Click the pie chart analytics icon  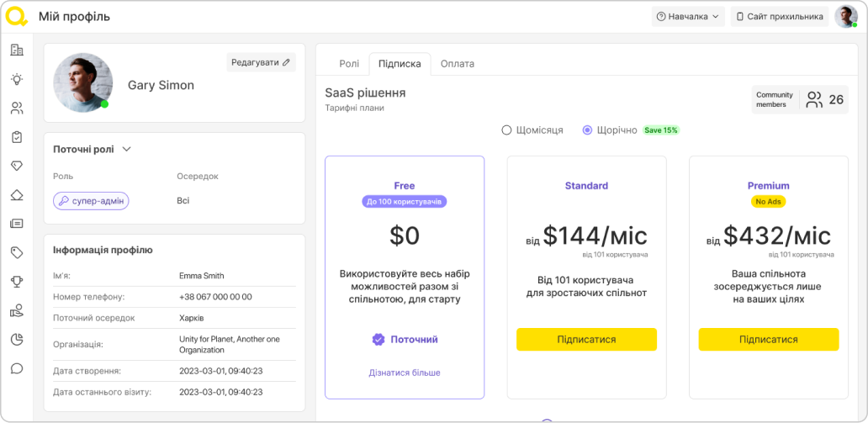(16, 340)
